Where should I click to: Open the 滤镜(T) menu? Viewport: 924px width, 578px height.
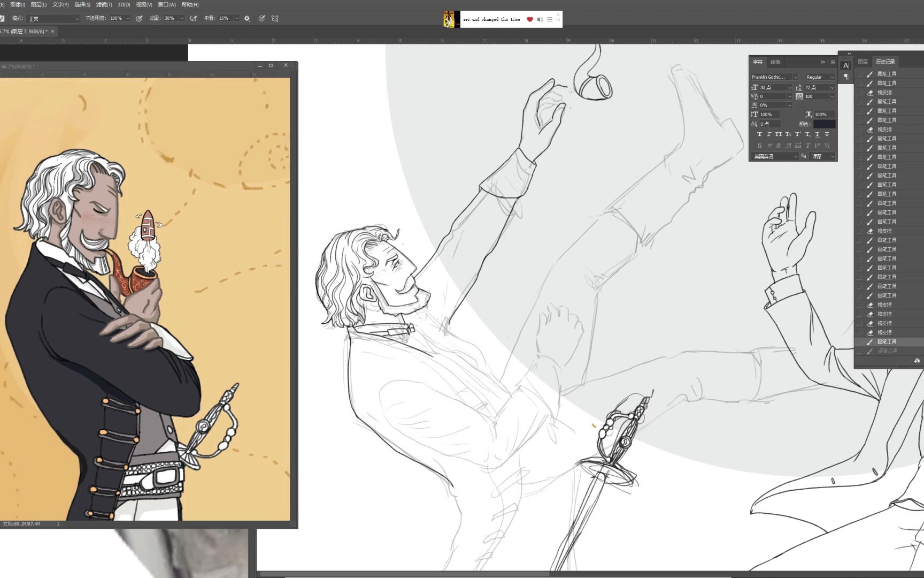(104, 4)
